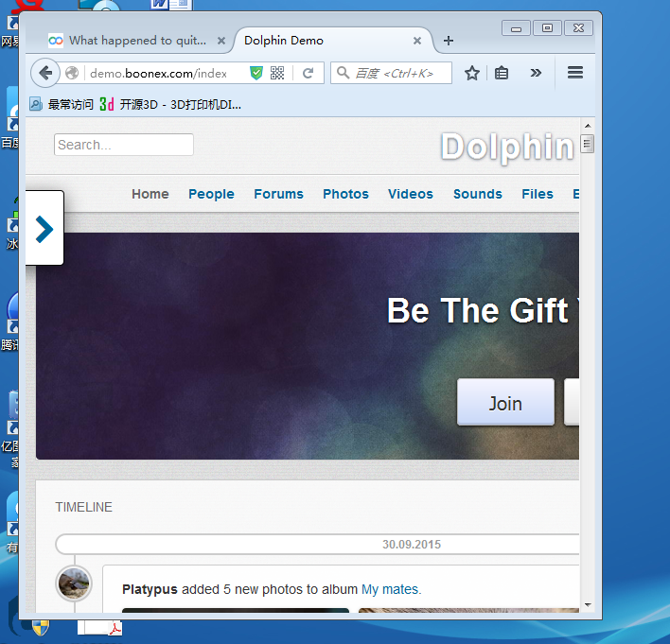
Task: Click the Word document icon on desktop
Action: 172,5
